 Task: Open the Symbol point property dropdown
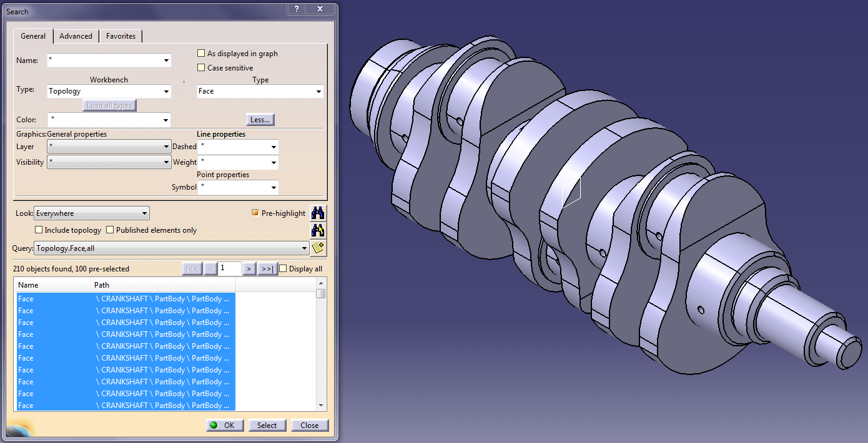coord(274,188)
